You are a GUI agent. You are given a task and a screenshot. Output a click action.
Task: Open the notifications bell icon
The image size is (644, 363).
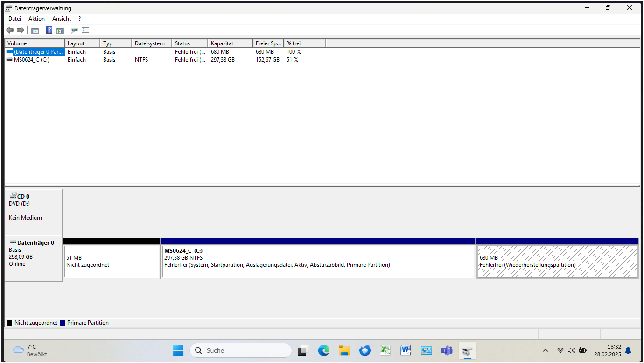628,350
